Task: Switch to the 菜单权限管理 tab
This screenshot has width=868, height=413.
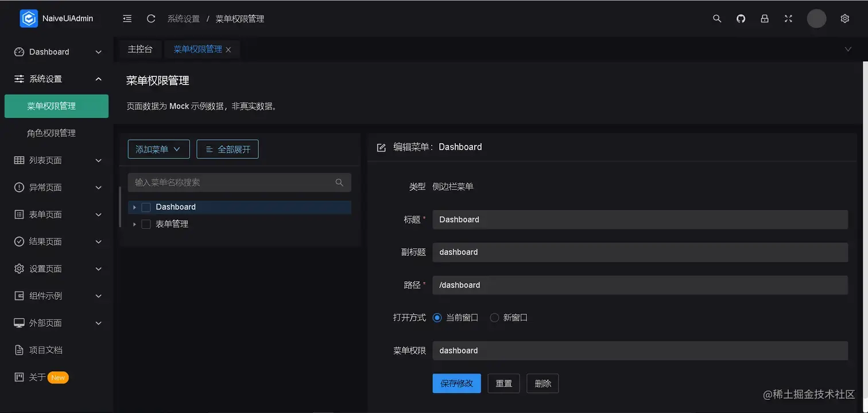Action: coord(197,49)
